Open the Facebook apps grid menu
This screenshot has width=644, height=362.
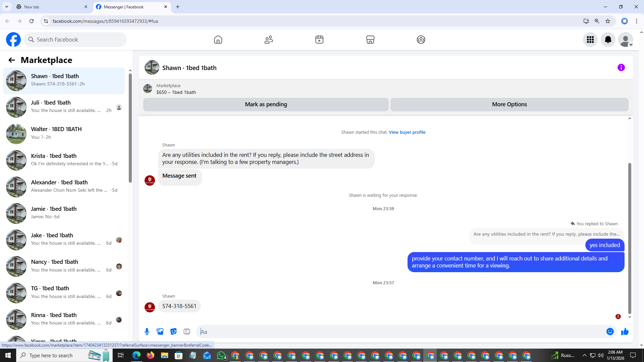click(x=590, y=40)
